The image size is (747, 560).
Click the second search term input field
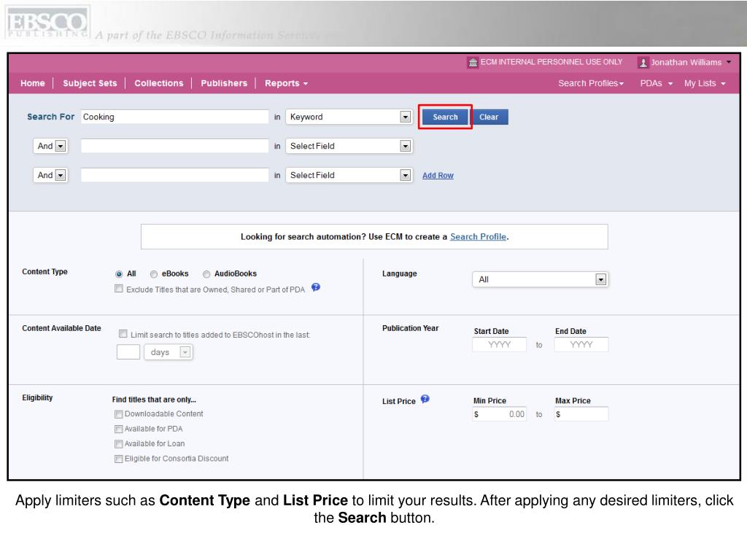(x=174, y=146)
